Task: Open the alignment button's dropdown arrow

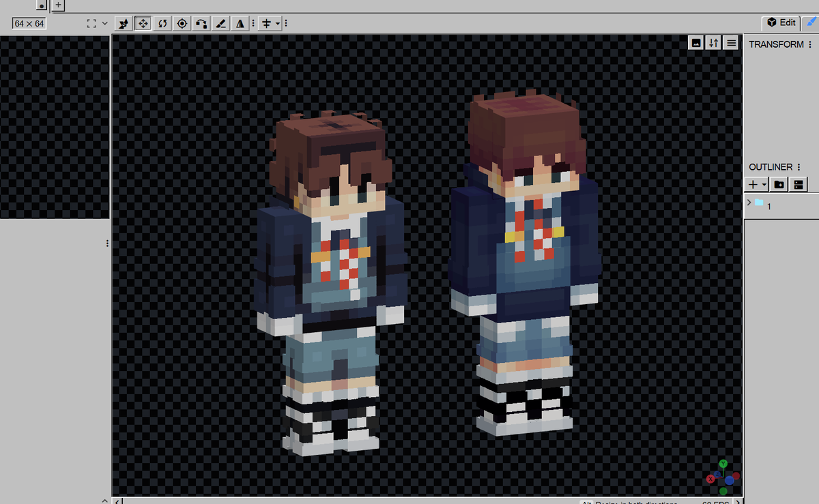Action: 278,23
